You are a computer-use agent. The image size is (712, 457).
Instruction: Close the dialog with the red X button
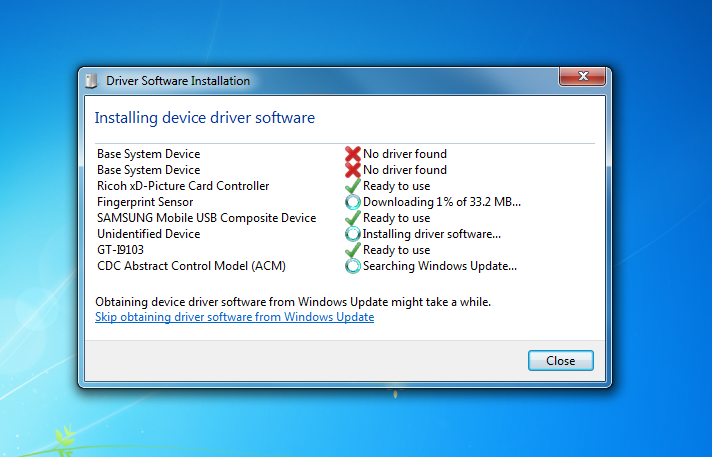point(583,76)
